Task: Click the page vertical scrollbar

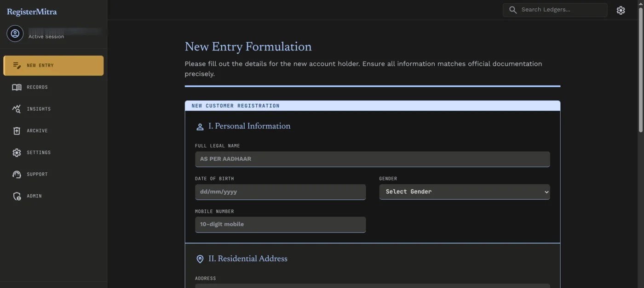Action: (x=640, y=69)
